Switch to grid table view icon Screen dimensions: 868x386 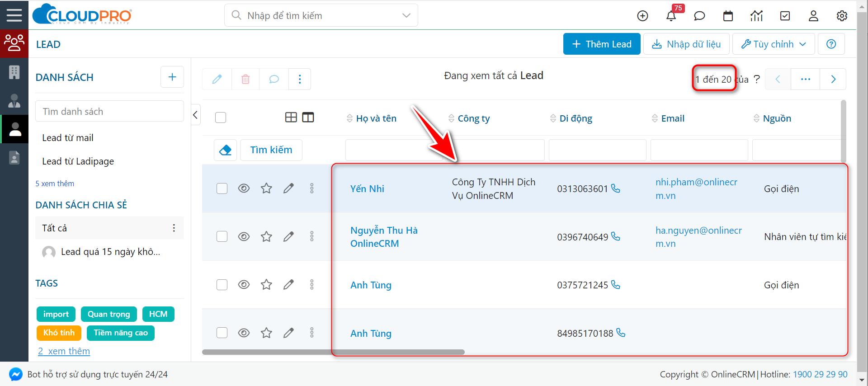pyautogui.click(x=291, y=118)
